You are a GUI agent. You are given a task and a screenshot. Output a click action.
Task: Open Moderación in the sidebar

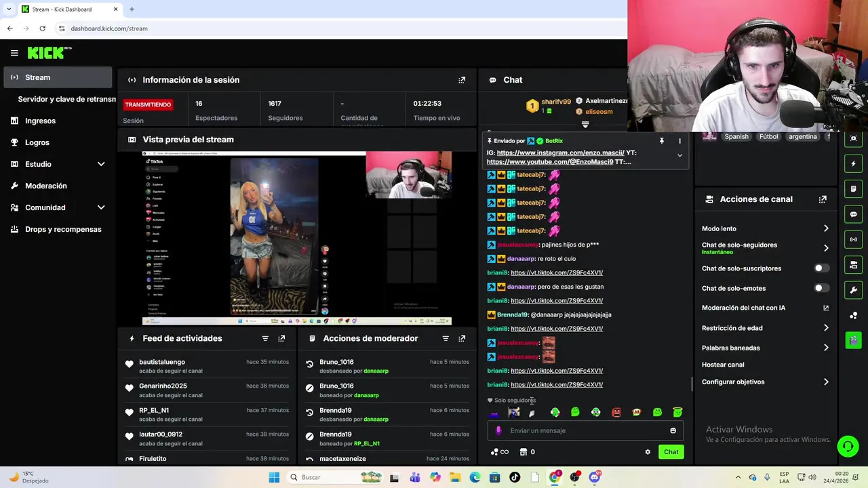point(58,186)
